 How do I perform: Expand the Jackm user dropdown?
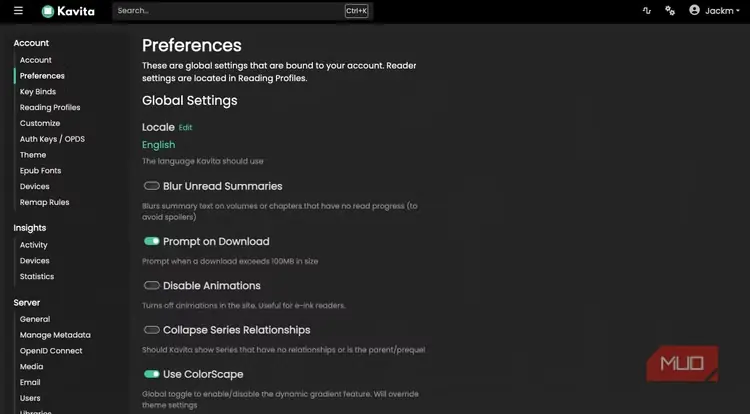[x=722, y=11]
